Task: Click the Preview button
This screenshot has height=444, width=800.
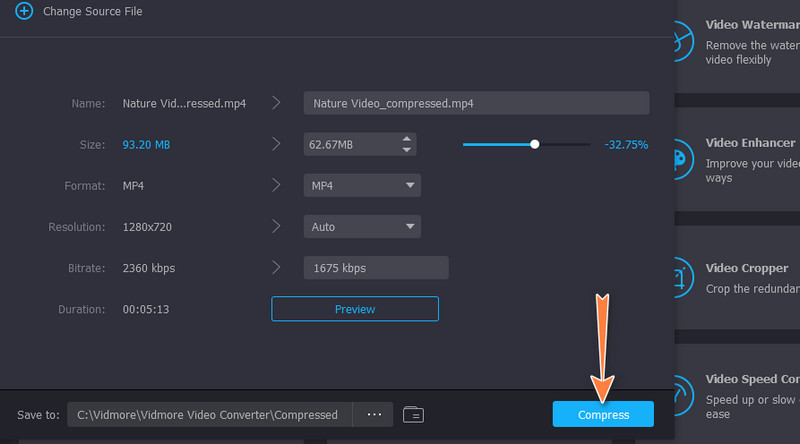Action: (354, 309)
